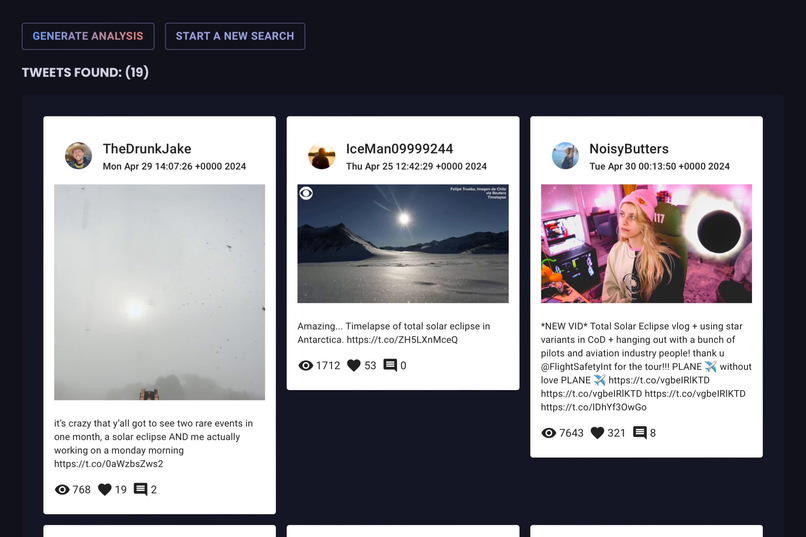This screenshot has height=537, width=806.
Task: Click the comment count on IceMan09999244 tweet
Action: point(403,365)
